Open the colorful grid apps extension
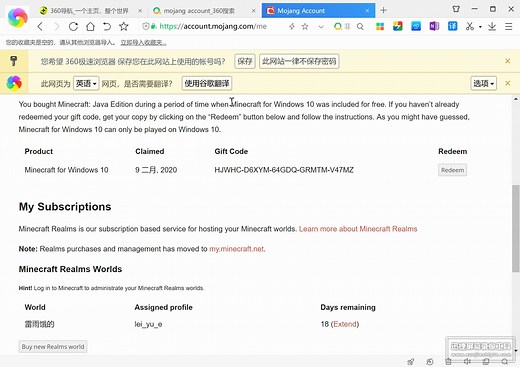Viewport: 520px width, 367px height. pos(380,26)
